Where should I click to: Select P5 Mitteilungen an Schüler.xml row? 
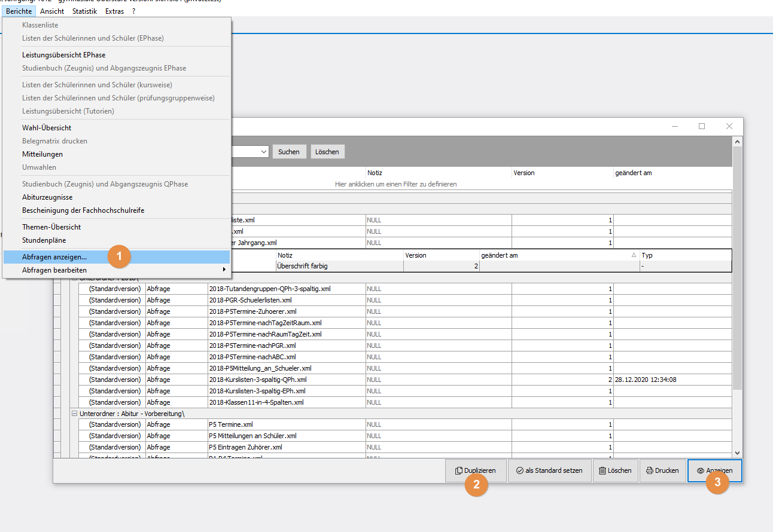tap(404, 436)
